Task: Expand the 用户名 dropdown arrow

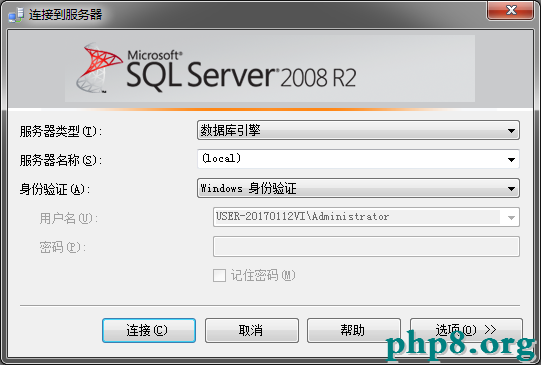Action: point(511,217)
